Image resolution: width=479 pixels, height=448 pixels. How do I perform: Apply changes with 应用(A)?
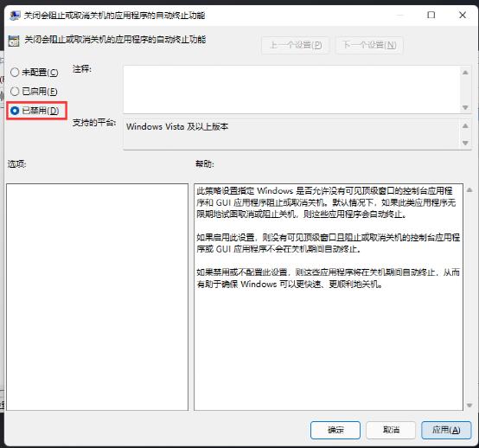446,430
